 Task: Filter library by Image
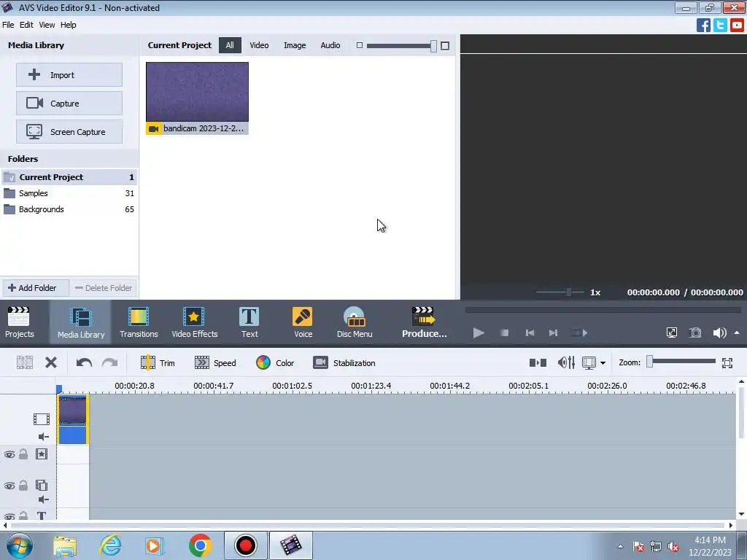[x=295, y=45]
